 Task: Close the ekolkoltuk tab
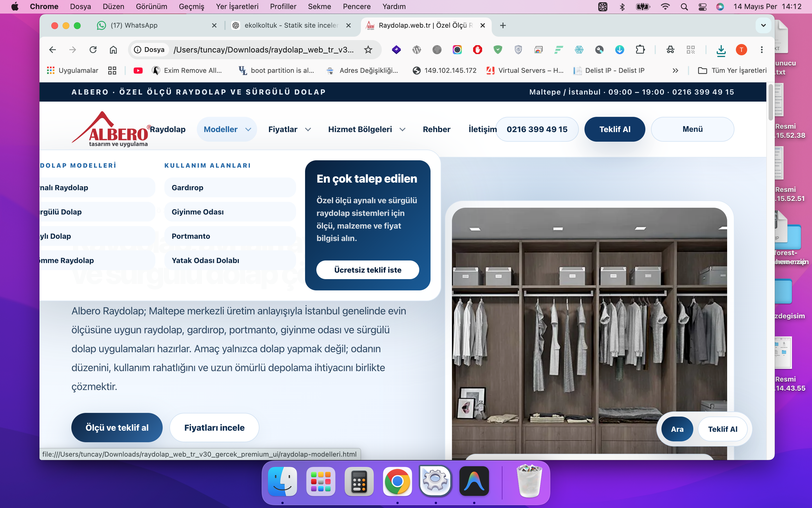(x=348, y=25)
